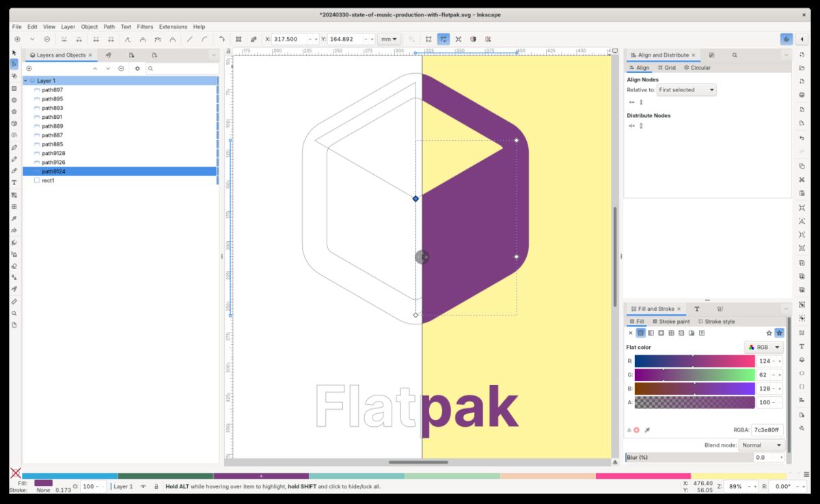Open the Filters menu
Viewport: 820px width, 504px height.
coord(144,27)
